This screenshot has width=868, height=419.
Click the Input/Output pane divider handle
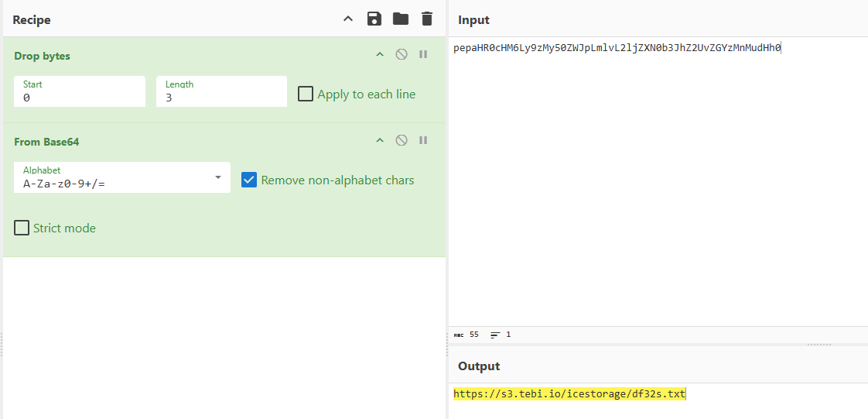(818, 345)
